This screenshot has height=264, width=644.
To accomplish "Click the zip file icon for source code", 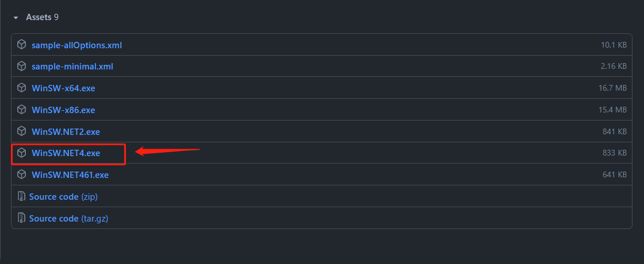I will point(21,196).
